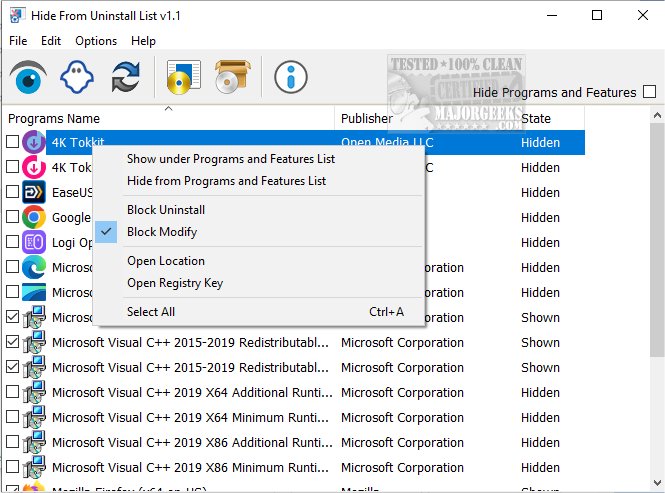Click Hidden state in the Google row
Viewport: 665px width, 493px height.
(540, 217)
